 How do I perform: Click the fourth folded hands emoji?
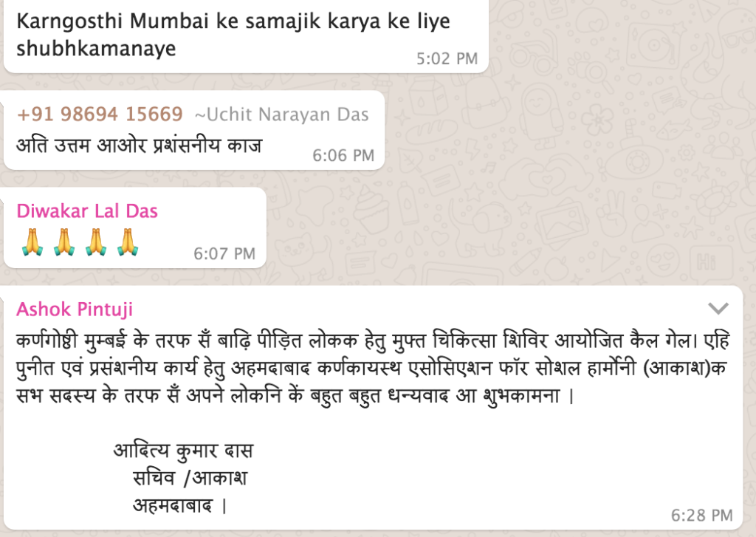[128, 242]
